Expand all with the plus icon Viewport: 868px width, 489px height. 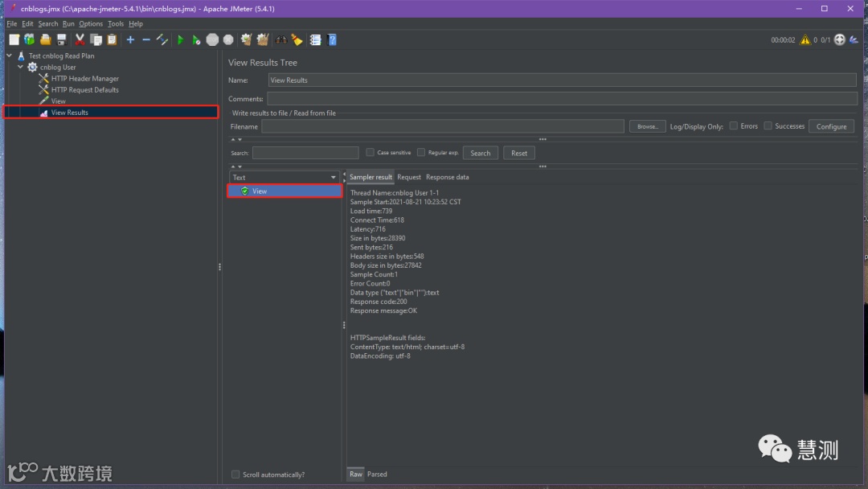130,40
